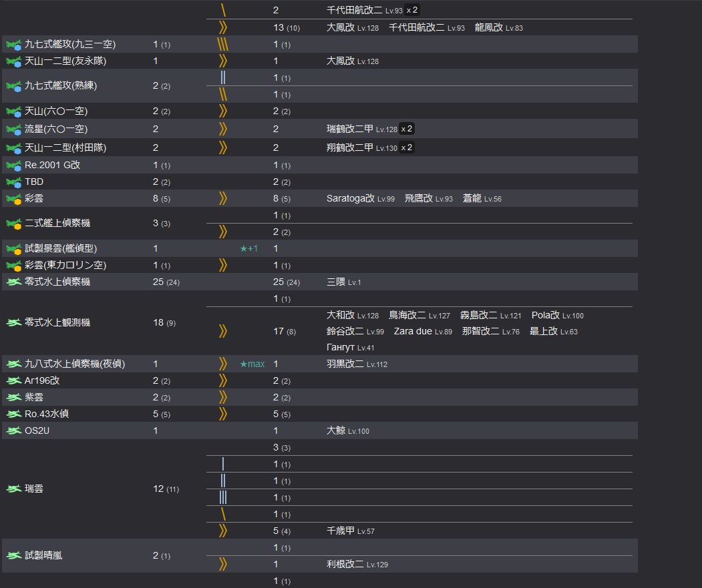Click the icon for 天山一二型(村田隊)
This screenshot has width=702, height=588.
tap(14, 148)
